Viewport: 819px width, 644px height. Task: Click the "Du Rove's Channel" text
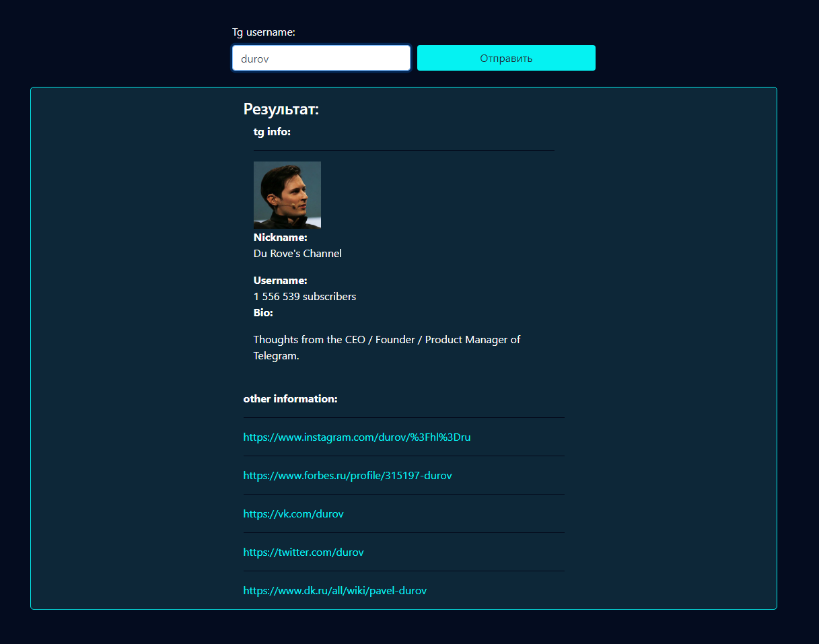click(x=297, y=254)
